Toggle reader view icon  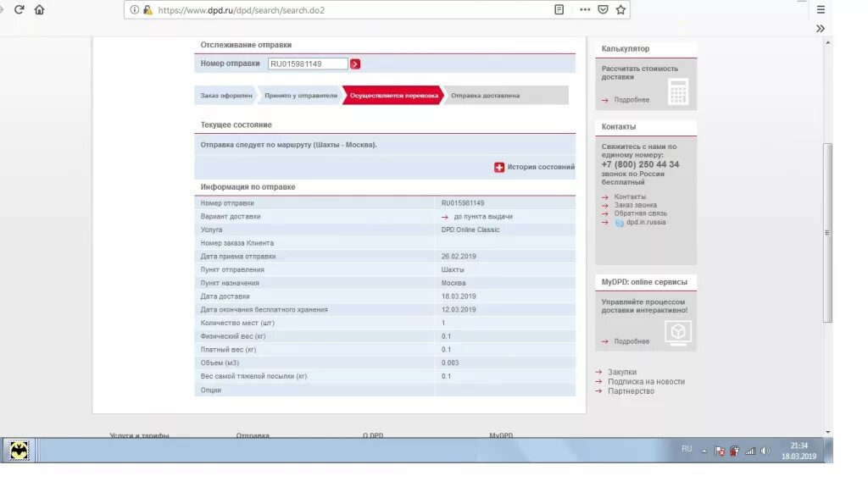[559, 9]
